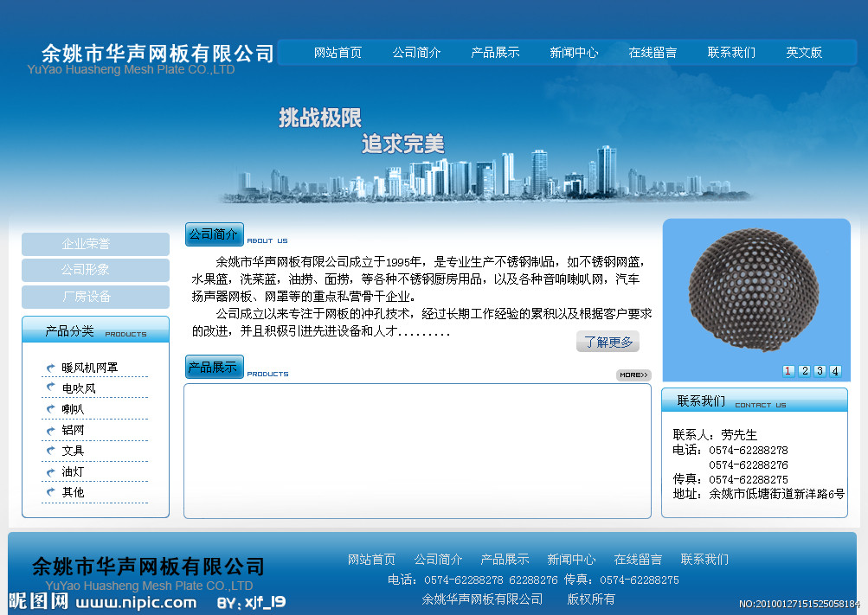Select 厂房设备 in the left sidebar
Viewport: 868px width, 615px height.
click(x=95, y=297)
